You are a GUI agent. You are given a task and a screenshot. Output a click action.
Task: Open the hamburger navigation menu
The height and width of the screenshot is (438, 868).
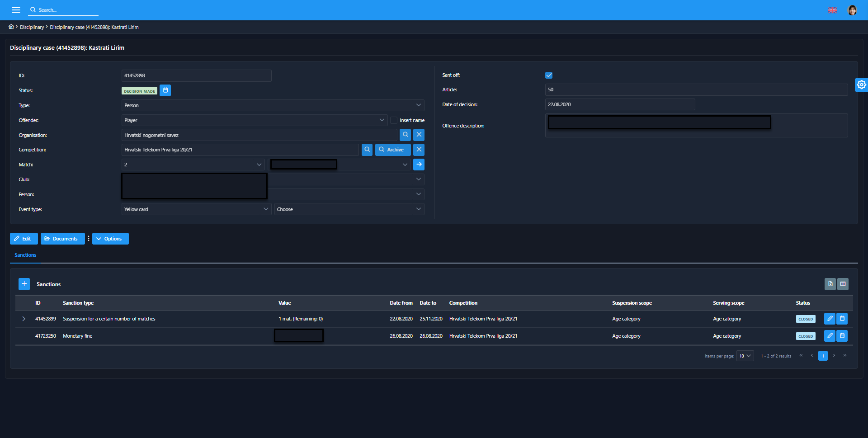[16, 10]
